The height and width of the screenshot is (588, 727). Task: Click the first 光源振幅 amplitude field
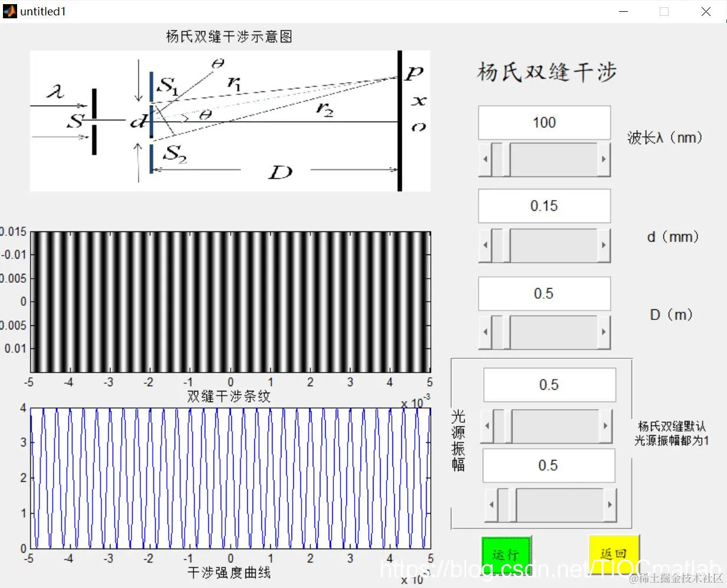(x=549, y=384)
